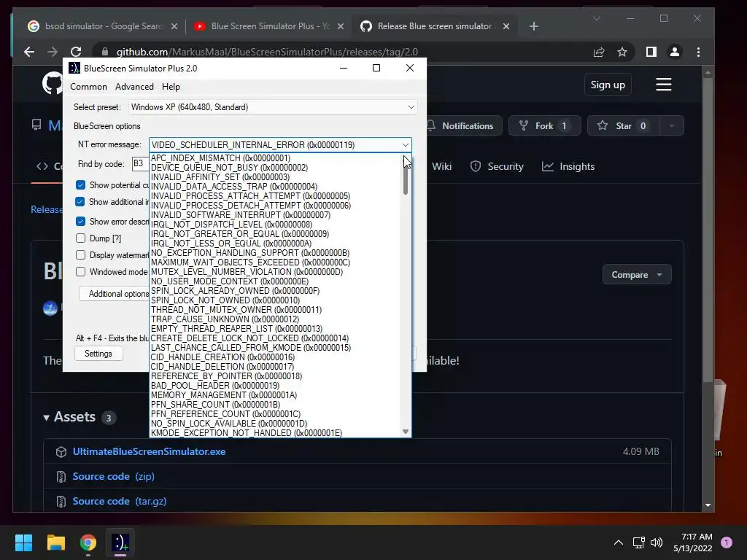The width and height of the screenshot is (747, 560).
Task: Download UltimateBlueScreenSimulator.exe link
Action: pos(149,452)
